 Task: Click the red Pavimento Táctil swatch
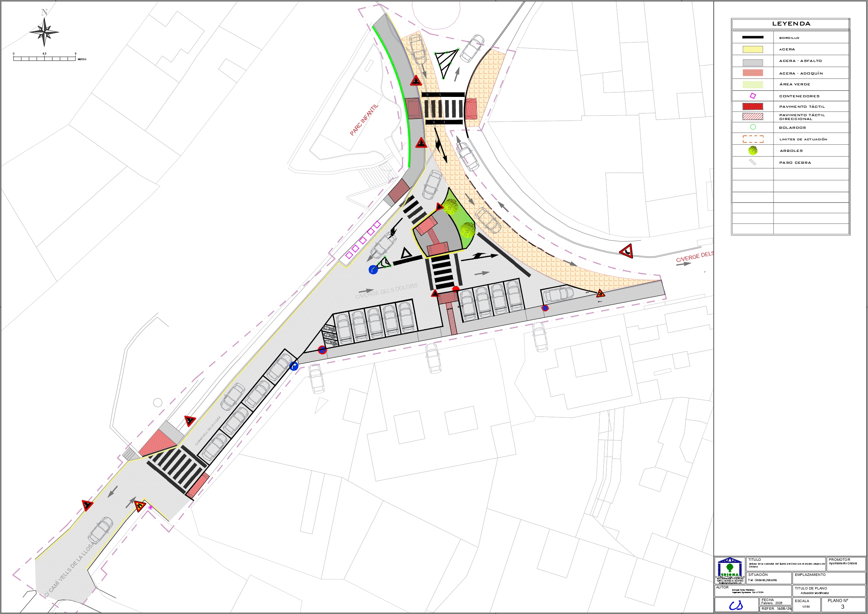[x=753, y=106]
